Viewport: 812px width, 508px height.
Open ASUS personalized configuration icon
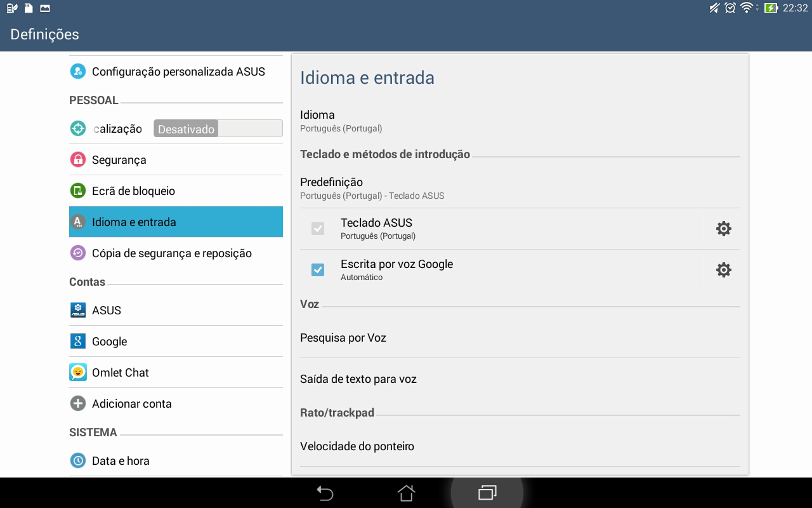(77, 71)
